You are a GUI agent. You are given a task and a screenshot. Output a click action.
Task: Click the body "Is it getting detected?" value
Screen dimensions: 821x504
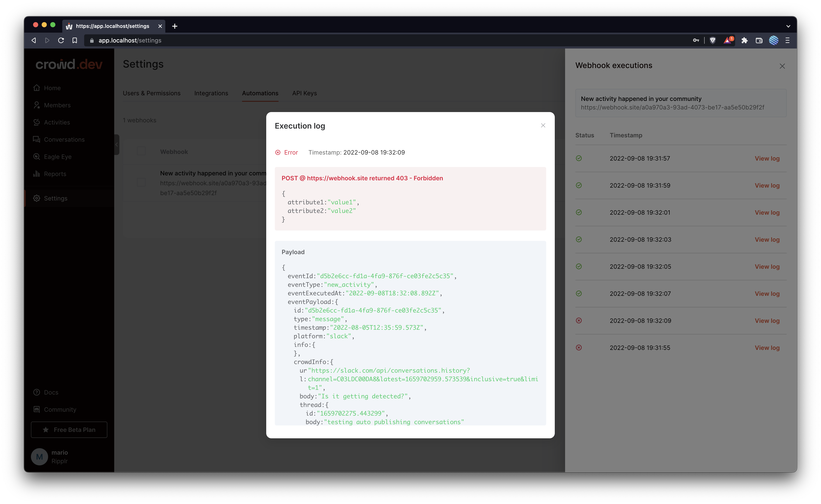(x=363, y=396)
